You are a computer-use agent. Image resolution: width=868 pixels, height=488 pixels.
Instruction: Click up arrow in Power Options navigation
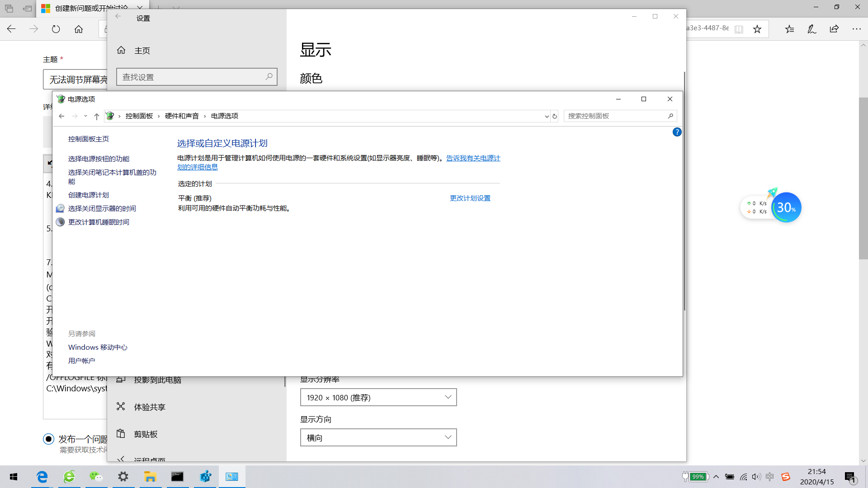(96, 116)
